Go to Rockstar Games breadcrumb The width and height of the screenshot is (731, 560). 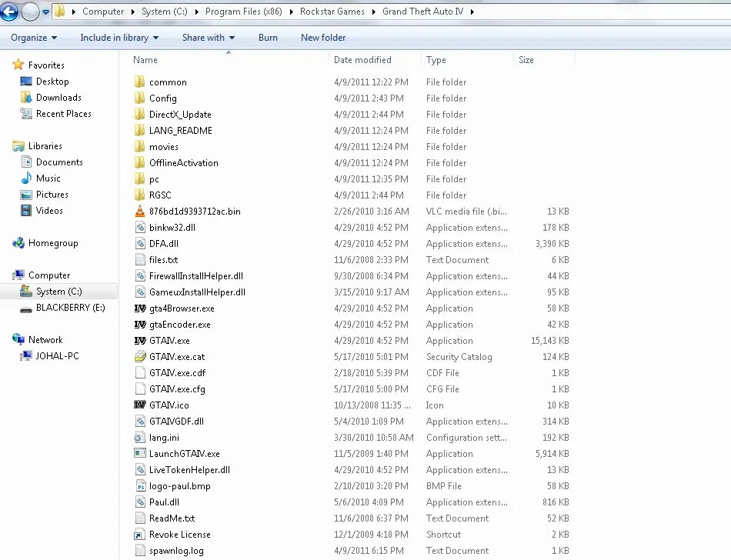[332, 12]
